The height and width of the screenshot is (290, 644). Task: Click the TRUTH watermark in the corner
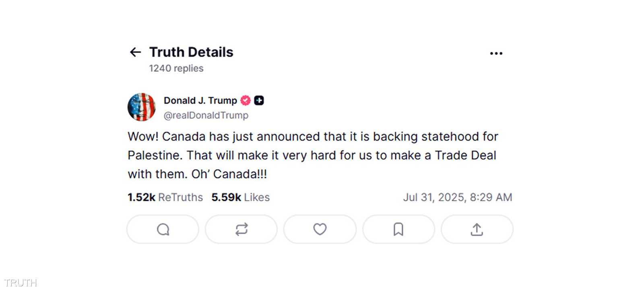coord(20,282)
